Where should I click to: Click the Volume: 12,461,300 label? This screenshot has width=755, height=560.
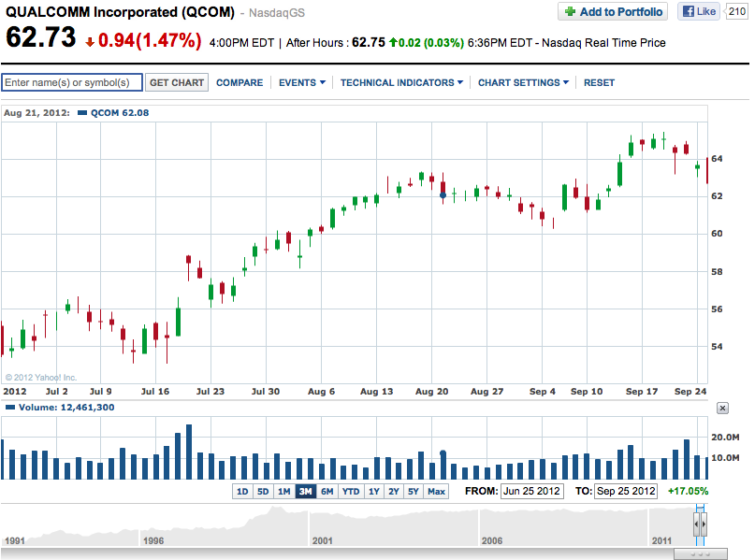(x=66, y=408)
